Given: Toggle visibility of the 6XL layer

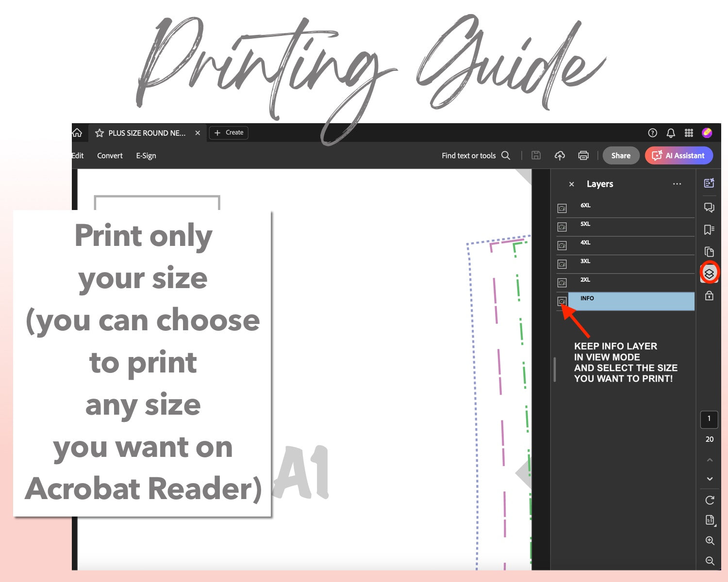Looking at the screenshot, I should 562,209.
